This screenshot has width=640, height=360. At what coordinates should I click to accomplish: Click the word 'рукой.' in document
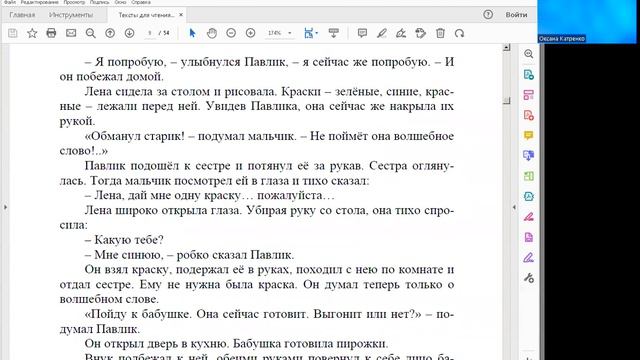pos(78,122)
